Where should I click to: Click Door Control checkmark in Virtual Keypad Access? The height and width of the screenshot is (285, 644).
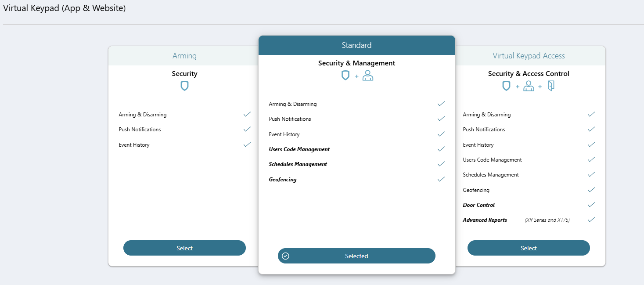coord(591,205)
